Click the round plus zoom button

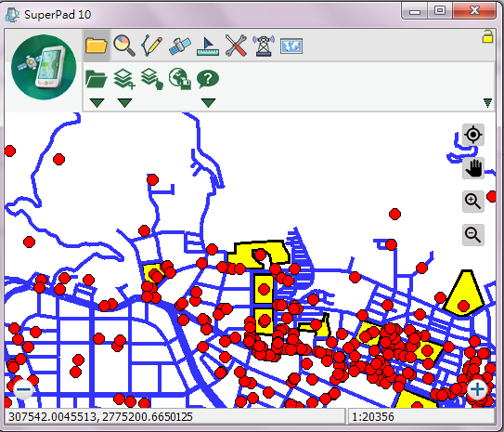477,389
